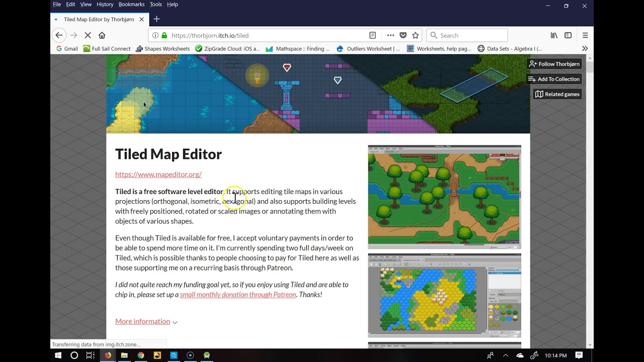Viewport: 644px width, 362px height.
Task: Follow Thorbjørn on itch.io
Action: pos(554,64)
